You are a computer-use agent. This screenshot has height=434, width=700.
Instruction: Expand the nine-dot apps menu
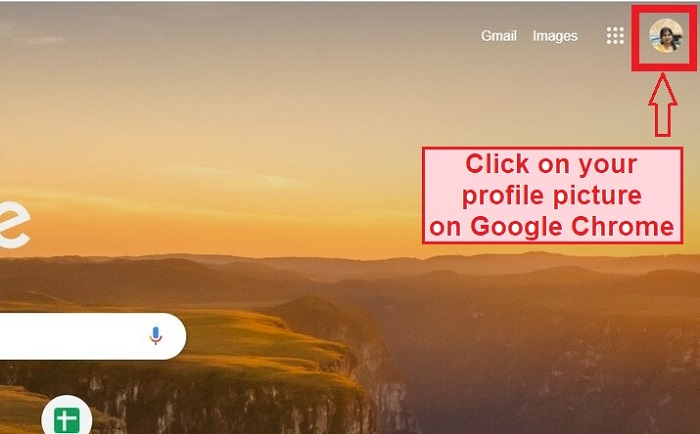click(615, 36)
